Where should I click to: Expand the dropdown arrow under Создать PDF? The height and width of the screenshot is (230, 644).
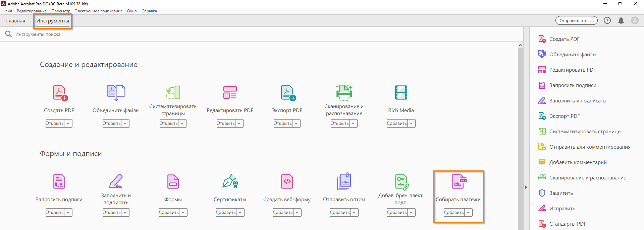click(x=68, y=124)
